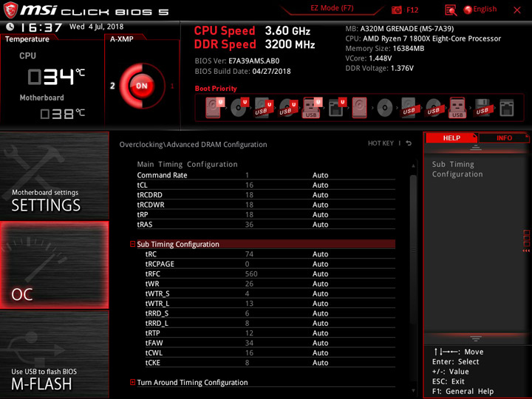Open the SETTINGS motherboard settings tile
This screenshot has height=399, width=532.
54,175
